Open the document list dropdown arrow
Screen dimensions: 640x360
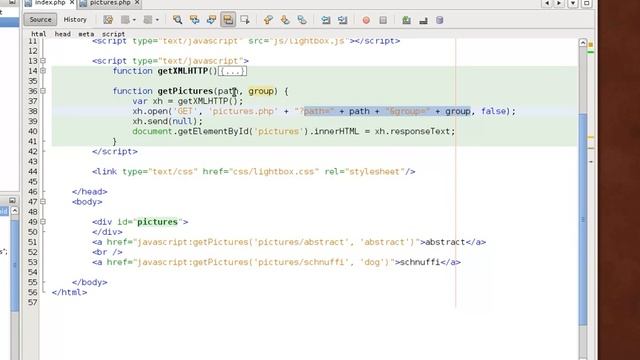(573, 3)
